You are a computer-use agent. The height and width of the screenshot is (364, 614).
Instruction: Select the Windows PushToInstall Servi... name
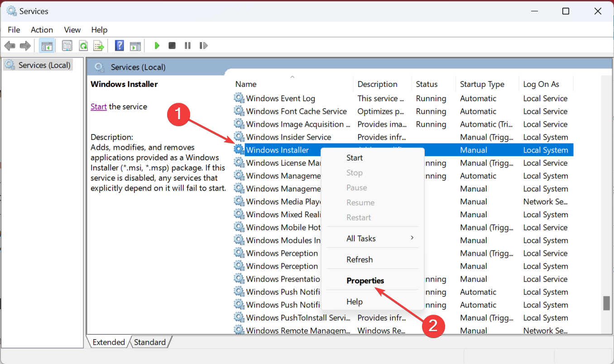[x=298, y=317]
